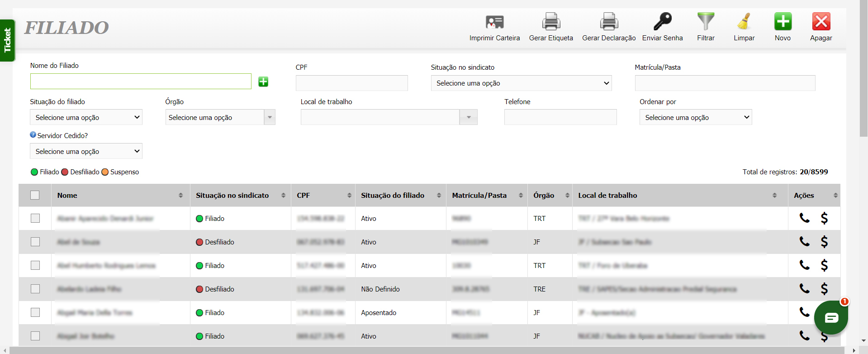This screenshot has height=354, width=868.
Task: Click the Enviar Senha key icon
Action: (x=662, y=22)
